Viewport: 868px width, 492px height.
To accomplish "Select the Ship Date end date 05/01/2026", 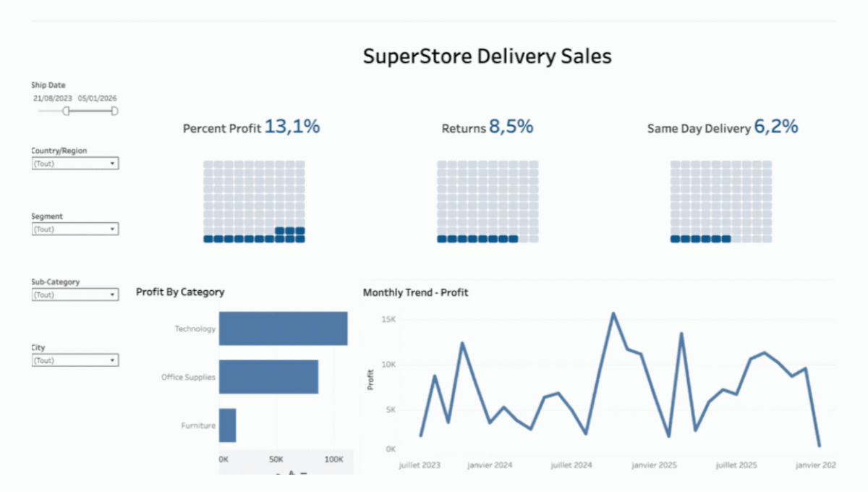I will click(98, 98).
